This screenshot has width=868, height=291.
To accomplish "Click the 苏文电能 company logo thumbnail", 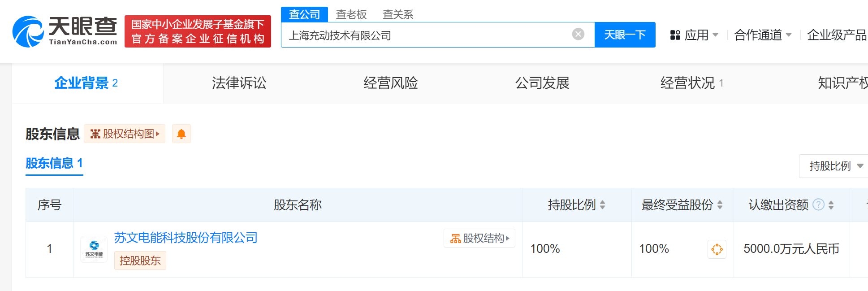I will [94, 249].
